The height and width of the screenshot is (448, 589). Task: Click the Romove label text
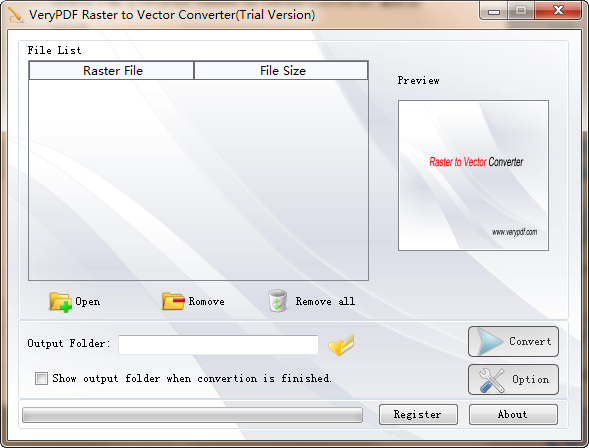coord(206,301)
